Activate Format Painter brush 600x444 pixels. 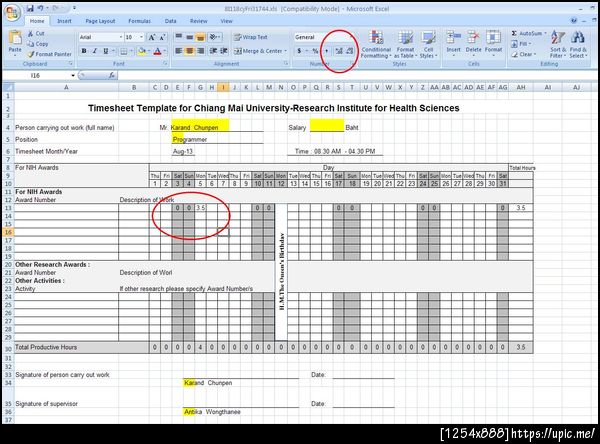click(50, 54)
